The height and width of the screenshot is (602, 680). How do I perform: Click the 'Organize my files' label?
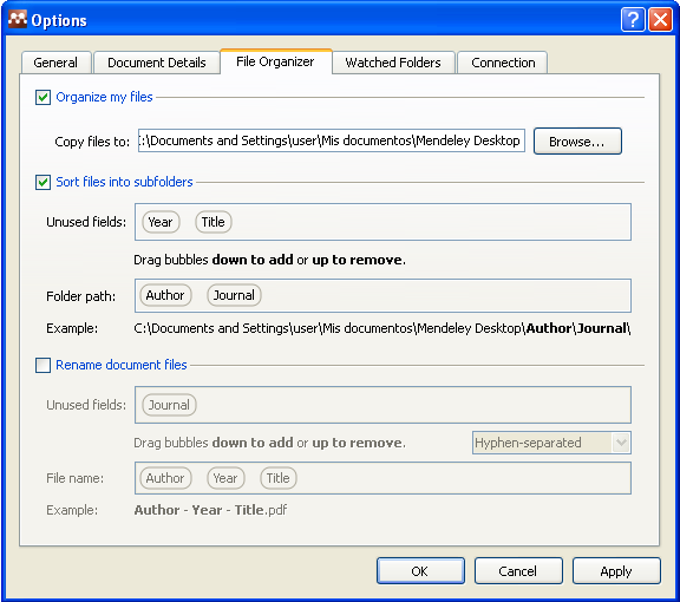(105, 97)
